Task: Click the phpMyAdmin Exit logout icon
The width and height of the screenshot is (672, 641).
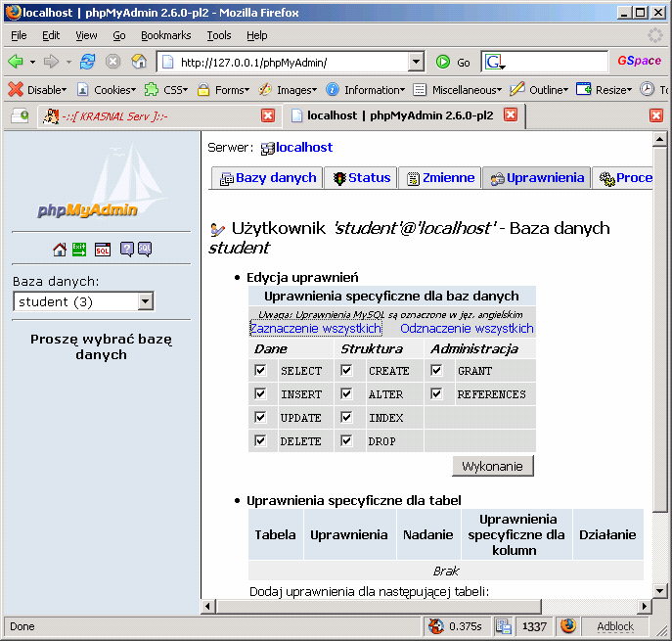Action: click(79, 250)
